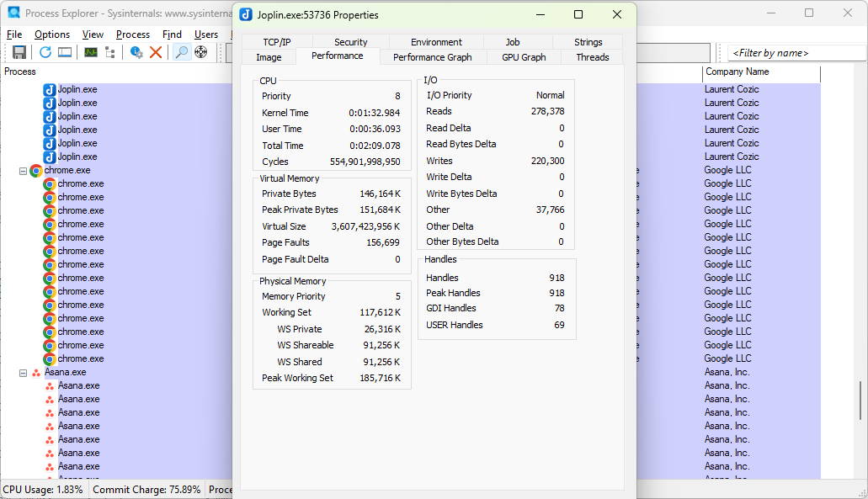868x499 pixels.
Task: Open the process properties gear icon
Action: 136,52
